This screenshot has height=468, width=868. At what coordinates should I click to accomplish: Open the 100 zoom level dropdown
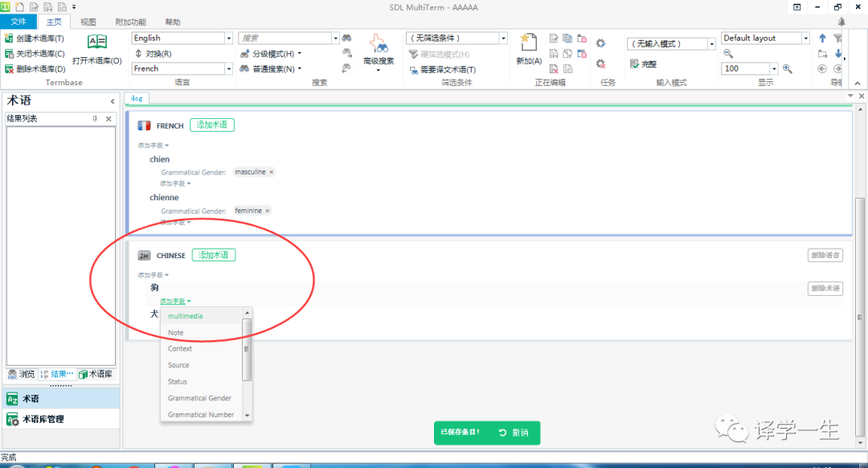(x=774, y=68)
